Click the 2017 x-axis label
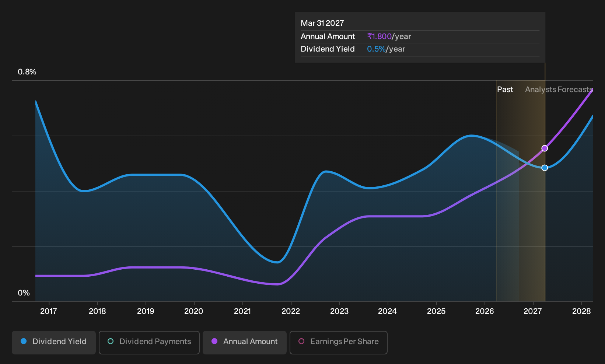605x364 pixels. click(x=49, y=311)
